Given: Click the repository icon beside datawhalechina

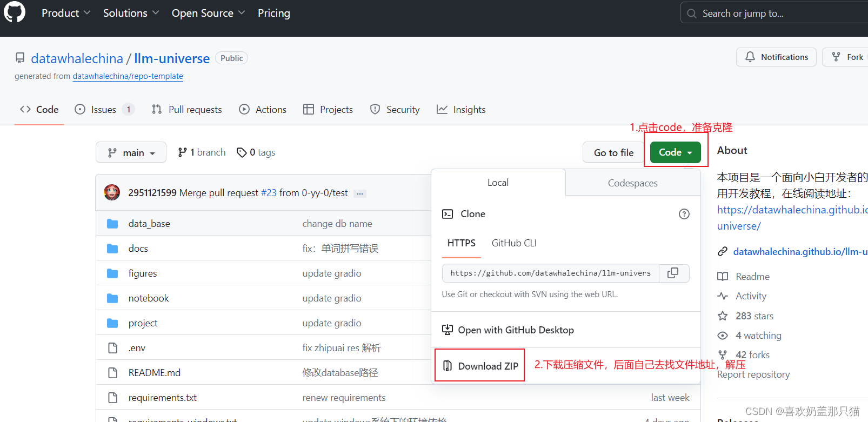Looking at the screenshot, I should click(20, 58).
